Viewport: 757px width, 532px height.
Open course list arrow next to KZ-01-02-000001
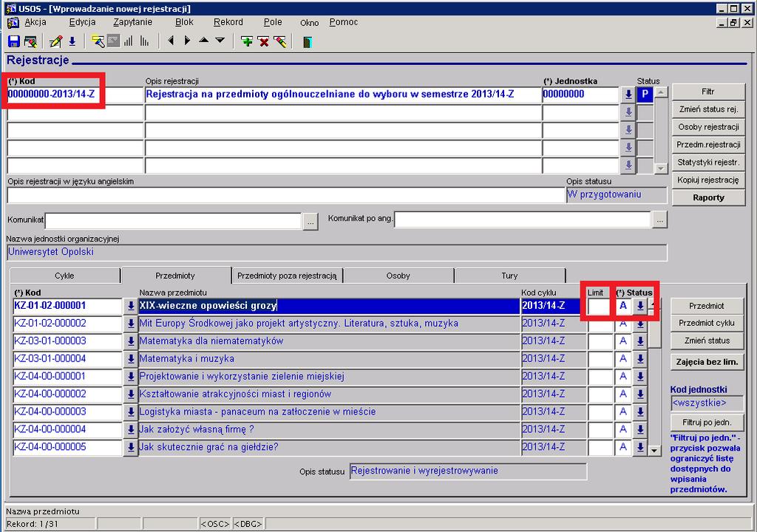click(x=130, y=306)
